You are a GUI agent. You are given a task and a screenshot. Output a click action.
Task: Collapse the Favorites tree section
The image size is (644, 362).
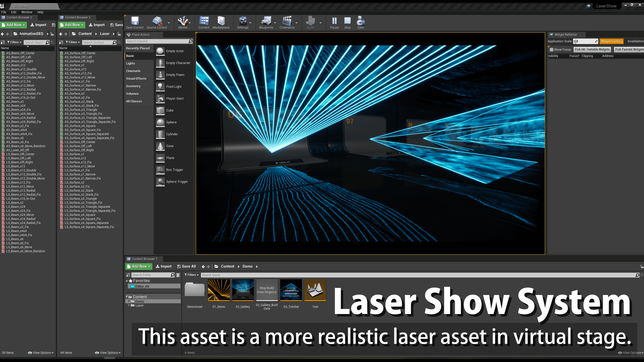click(x=127, y=281)
